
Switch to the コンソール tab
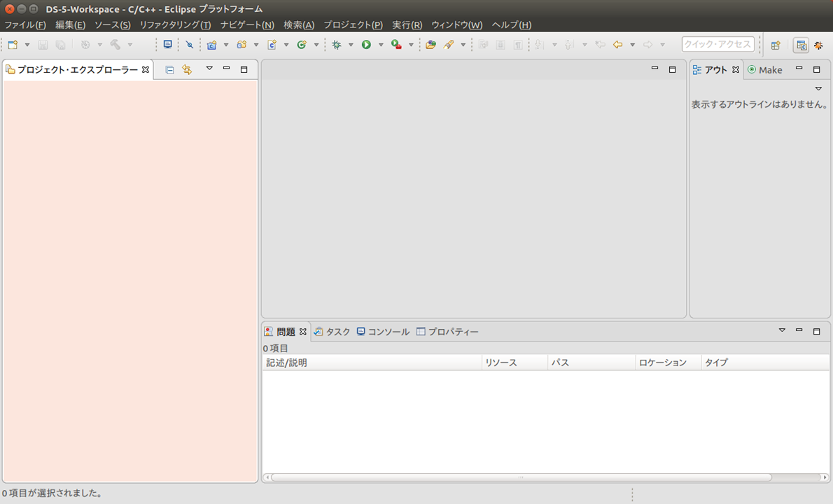point(383,331)
